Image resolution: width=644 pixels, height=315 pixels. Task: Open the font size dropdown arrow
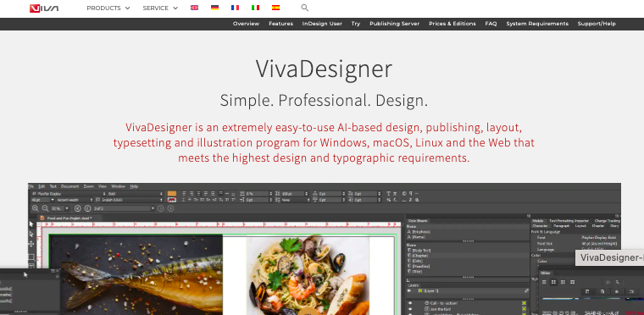pyautogui.click(x=53, y=200)
